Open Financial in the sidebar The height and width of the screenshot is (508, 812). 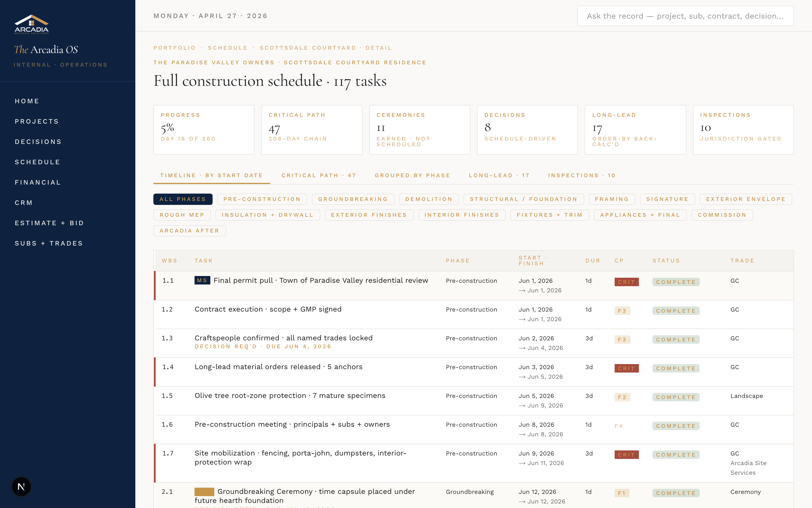click(x=37, y=182)
